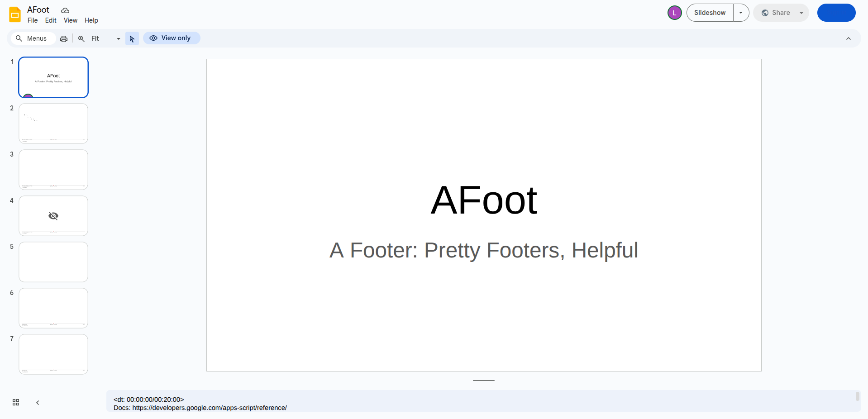This screenshot has height=419, width=868.
Task: Click the cloud document status icon
Action: [x=65, y=10]
